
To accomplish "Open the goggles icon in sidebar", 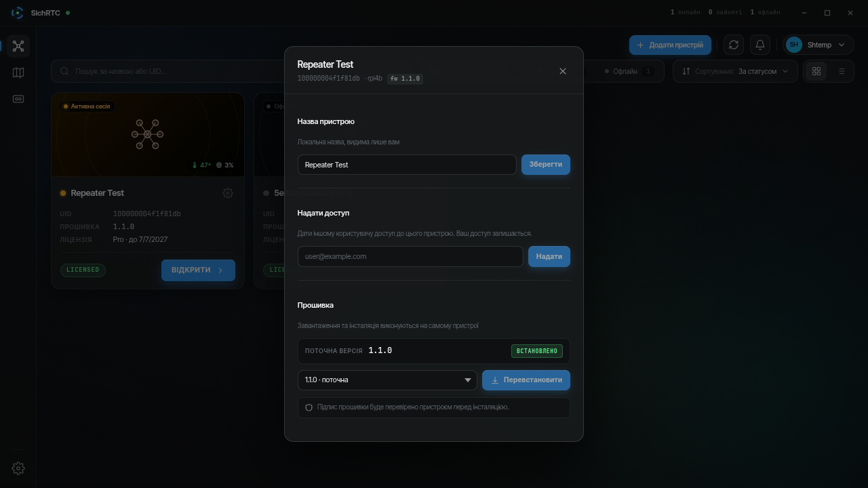I will pyautogui.click(x=18, y=99).
